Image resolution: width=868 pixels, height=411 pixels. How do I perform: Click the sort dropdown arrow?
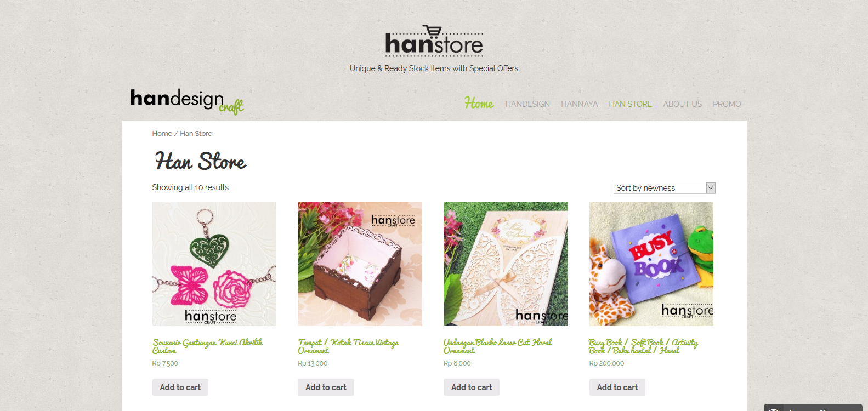pos(711,188)
